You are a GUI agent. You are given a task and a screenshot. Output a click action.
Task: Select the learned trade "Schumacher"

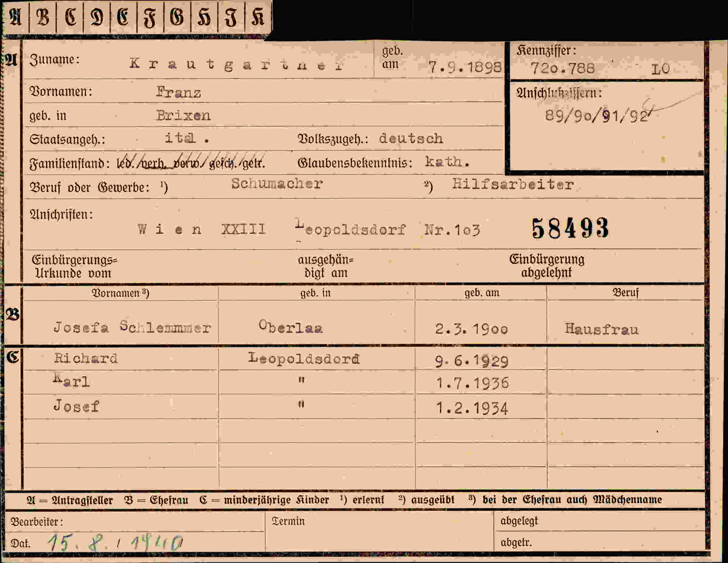tap(277, 184)
